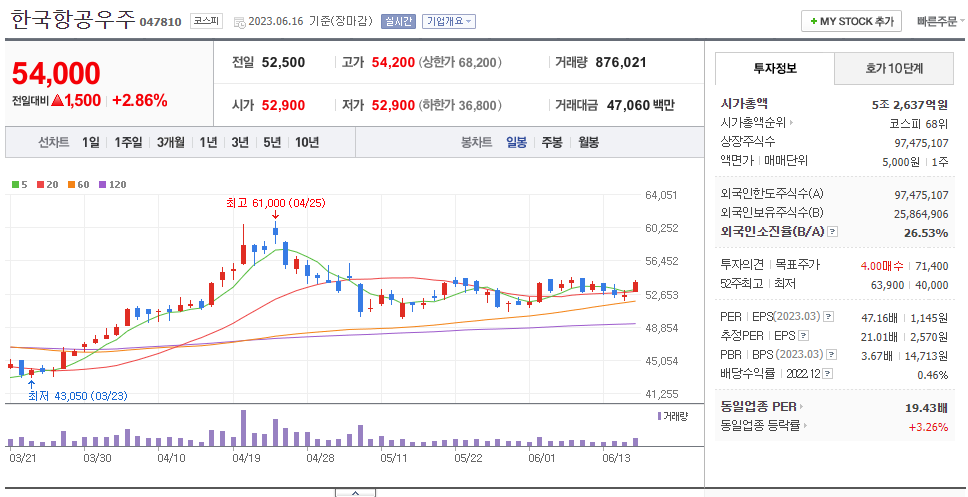The height and width of the screenshot is (497, 968).
Task: Click the 하한가 36,800 text
Action: coord(459,106)
